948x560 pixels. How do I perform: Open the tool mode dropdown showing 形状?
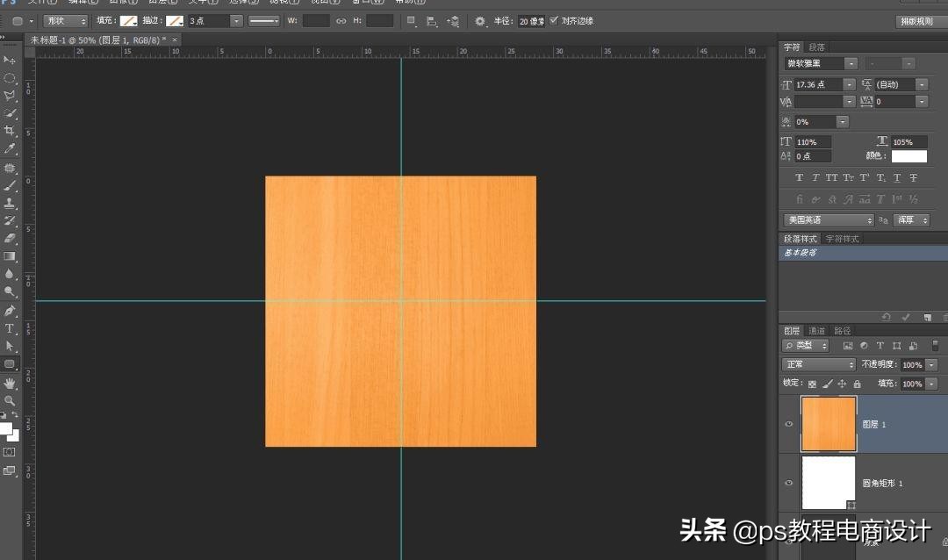coord(66,20)
